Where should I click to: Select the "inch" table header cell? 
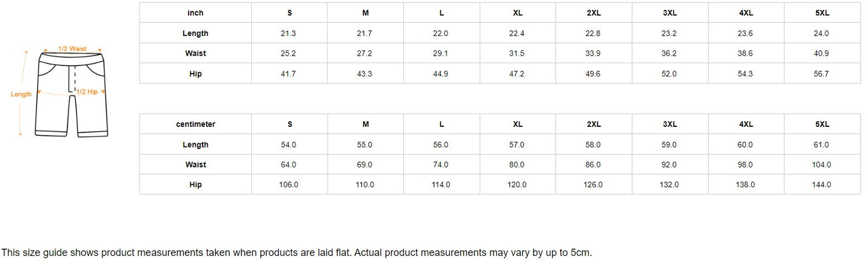pos(196,13)
